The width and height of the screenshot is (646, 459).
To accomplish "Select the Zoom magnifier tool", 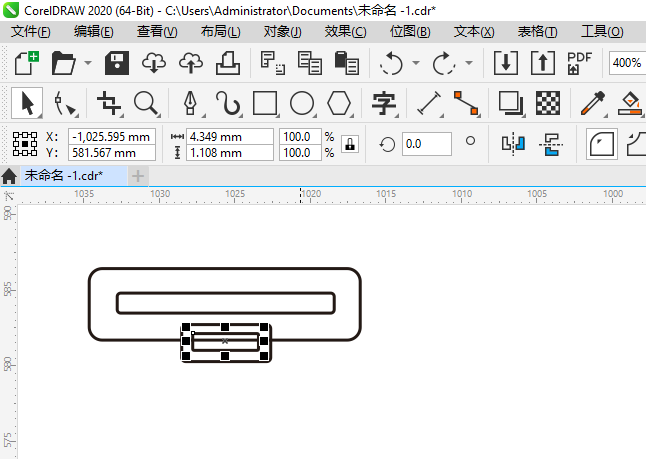I will (146, 103).
